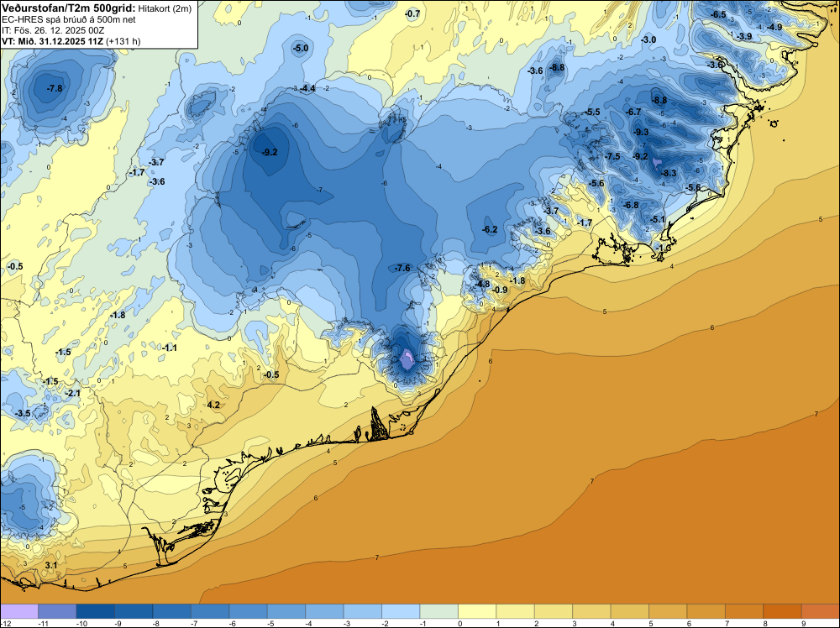Select legend swatch between -11 and -10
Image resolution: width=840 pixels, height=628 pixels.
pos(57,611)
